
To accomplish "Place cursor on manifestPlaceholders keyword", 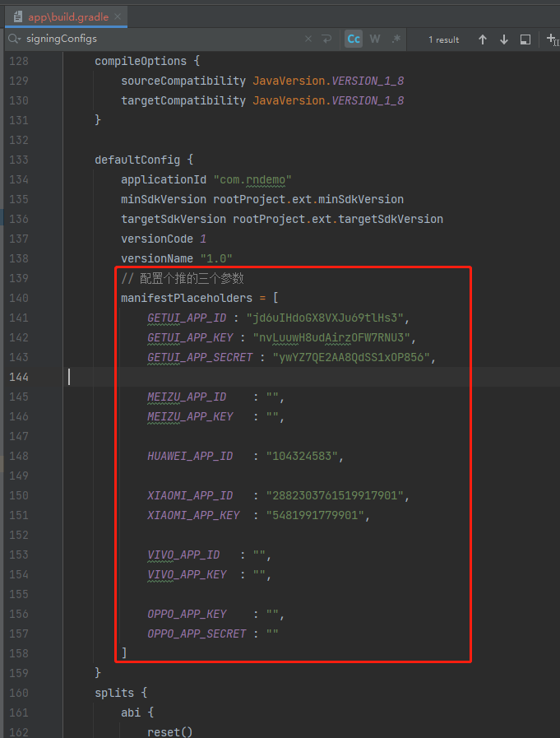I will click(x=186, y=298).
